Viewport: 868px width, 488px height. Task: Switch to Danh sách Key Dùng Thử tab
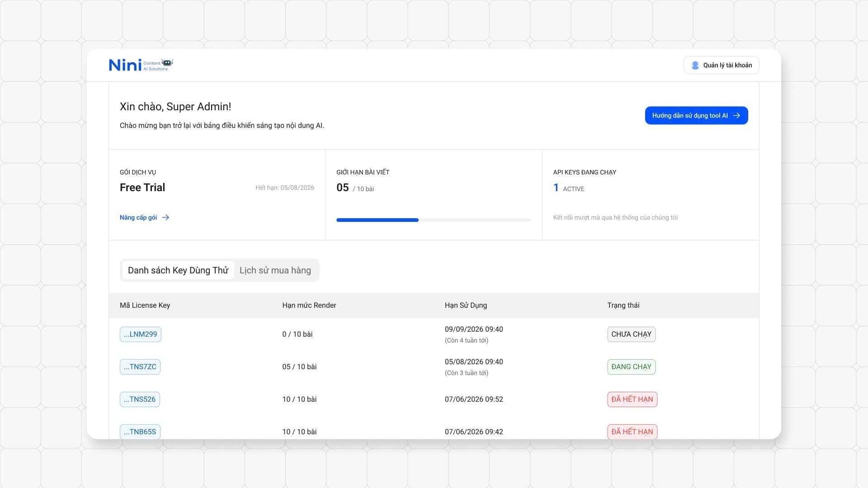point(178,270)
